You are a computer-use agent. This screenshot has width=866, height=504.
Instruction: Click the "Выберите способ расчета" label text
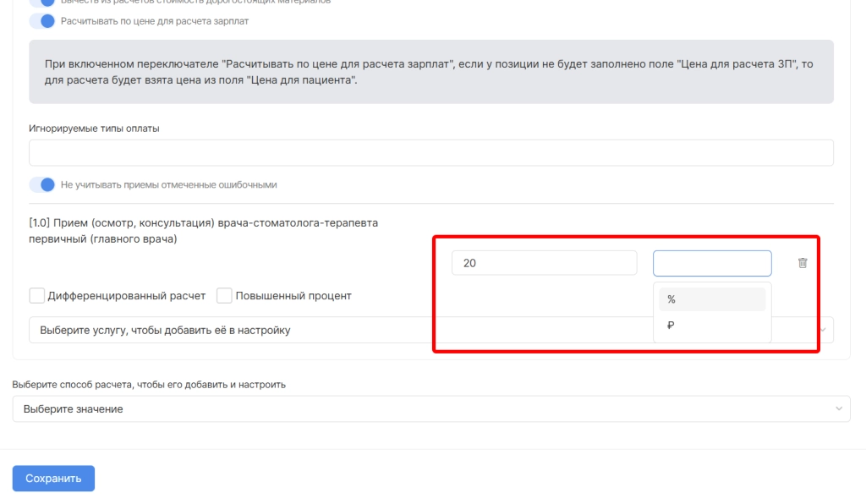coord(149,384)
